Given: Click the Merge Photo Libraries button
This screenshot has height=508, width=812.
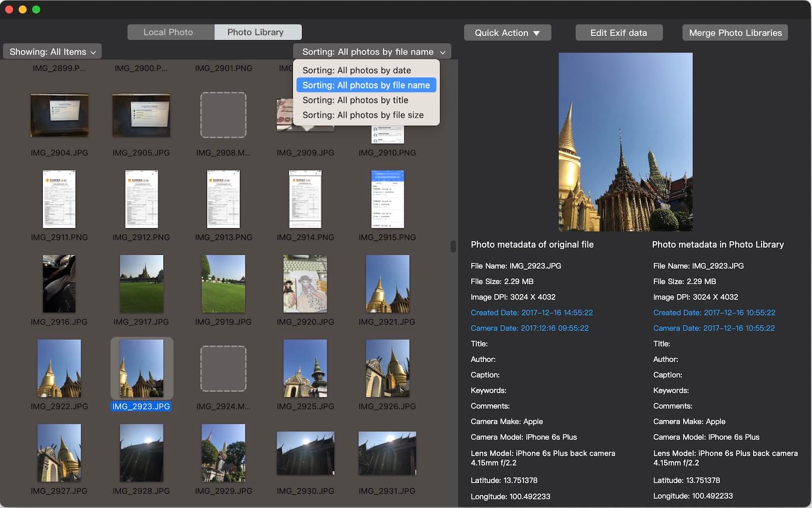Looking at the screenshot, I should (735, 32).
